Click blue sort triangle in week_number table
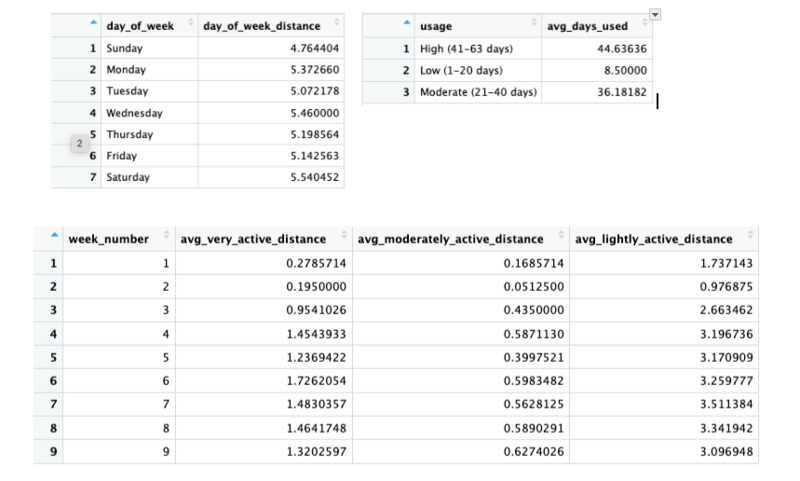This screenshot has width=800, height=481. tap(55, 235)
